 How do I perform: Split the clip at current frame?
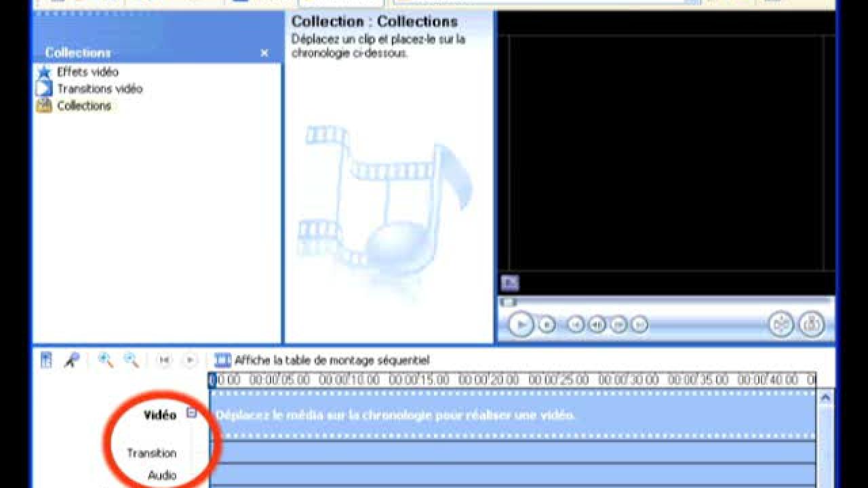coord(782,325)
